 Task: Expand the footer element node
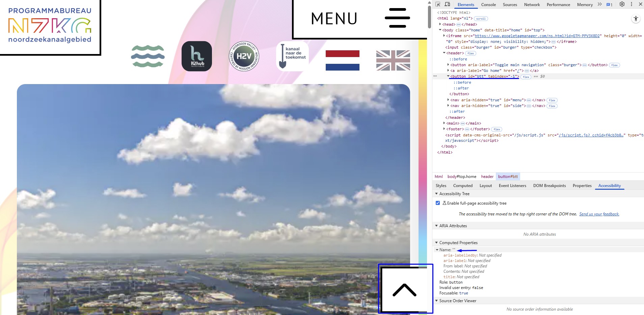(444, 129)
